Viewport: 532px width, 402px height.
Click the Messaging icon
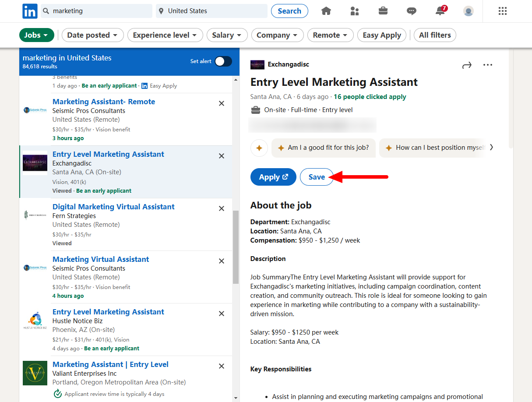[411, 11]
